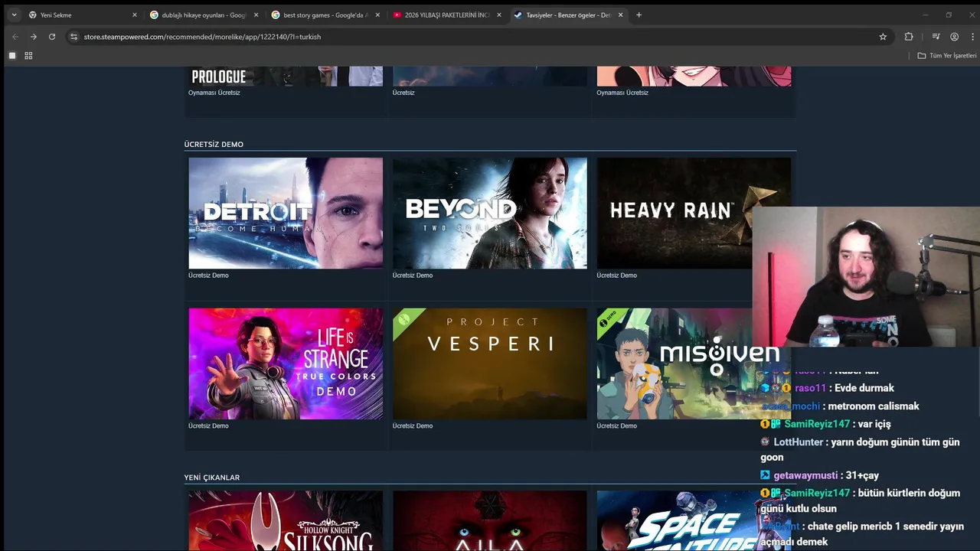Open the Chrome three-dot menu
The image size is (980, 551).
click(x=973, y=37)
